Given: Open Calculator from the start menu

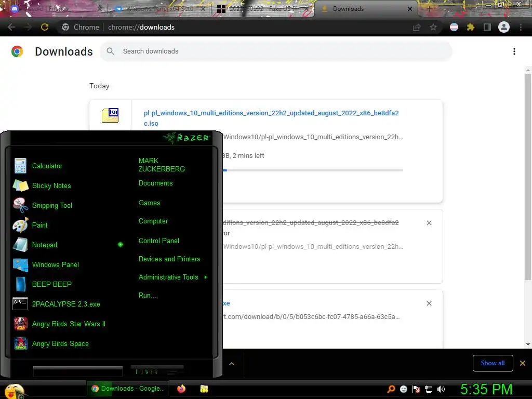Looking at the screenshot, I should click(47, 166).
